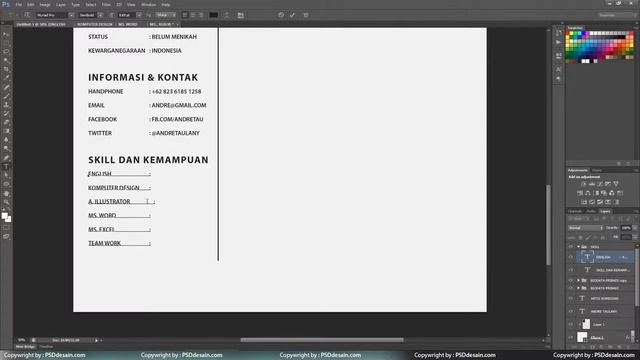Select the Move tool
The width and height of the screenshot is (640, 360).
[x=6, y=35]
